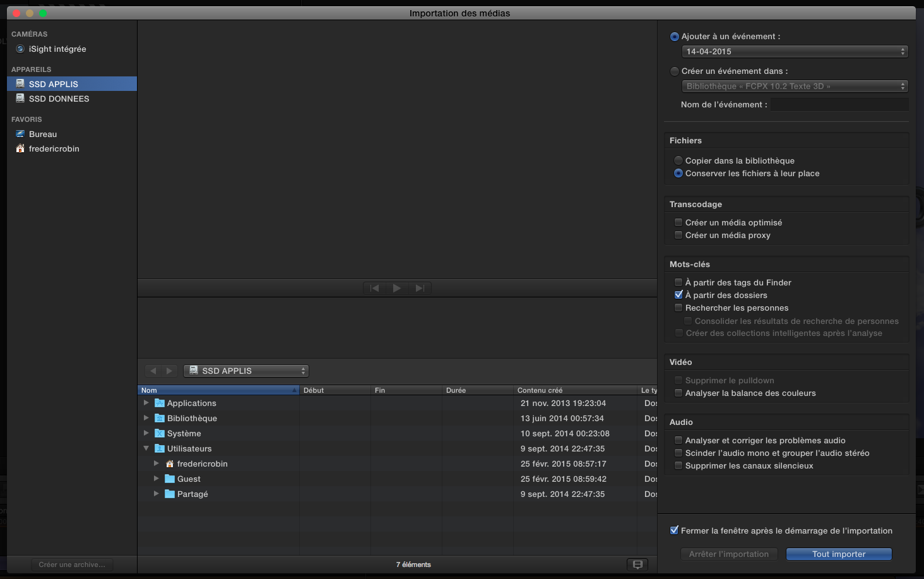Jump to previous clip in preview controls

click(375, 289)
